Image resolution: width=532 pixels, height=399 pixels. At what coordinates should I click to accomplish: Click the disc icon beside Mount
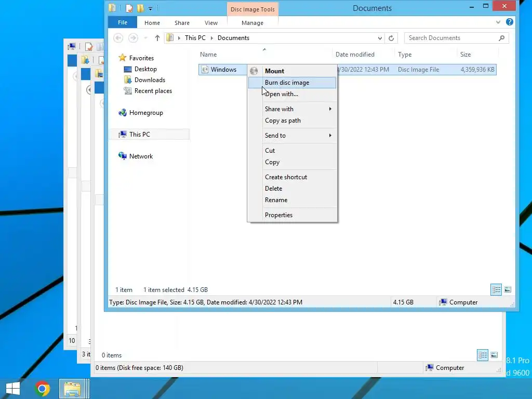(254, 71)
